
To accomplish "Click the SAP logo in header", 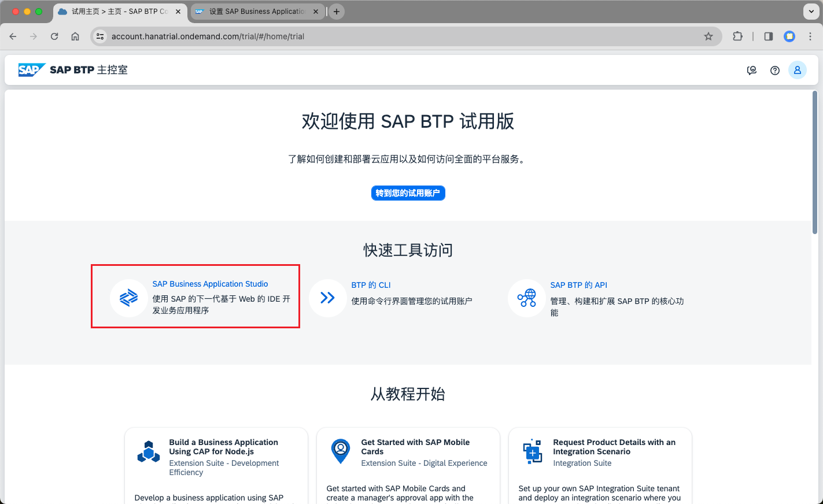I will (x=31, y=70).
